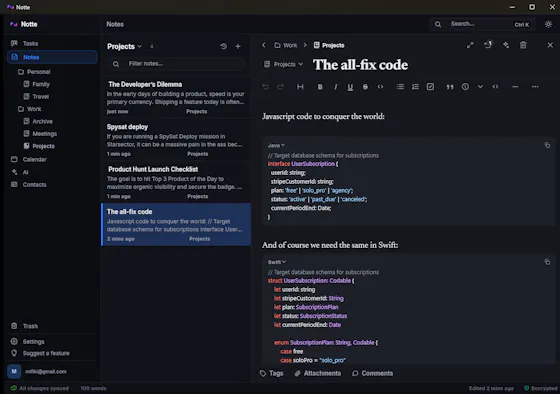Open version history icon in note header
The width and height of the screenshot is (560, 394).
click(x=488, y=45)
